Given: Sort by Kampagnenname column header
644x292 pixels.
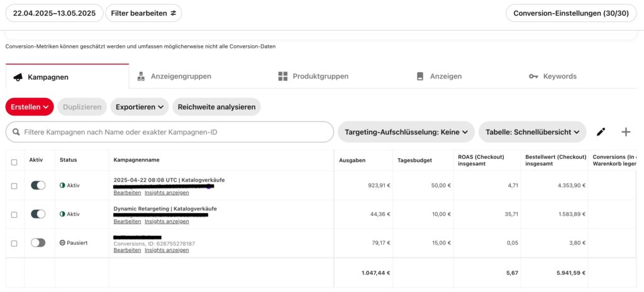Looking at the screenshot, I should [x=136, y=160].
